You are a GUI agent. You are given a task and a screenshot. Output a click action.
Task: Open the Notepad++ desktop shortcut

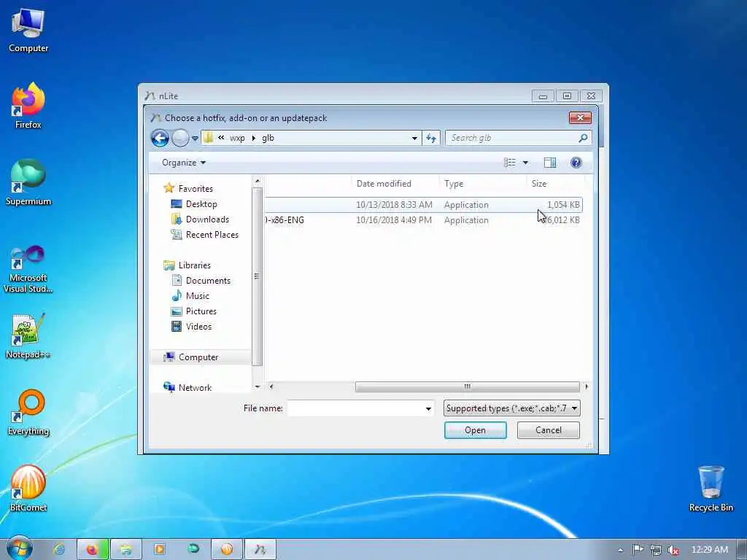tap(28, 336)
